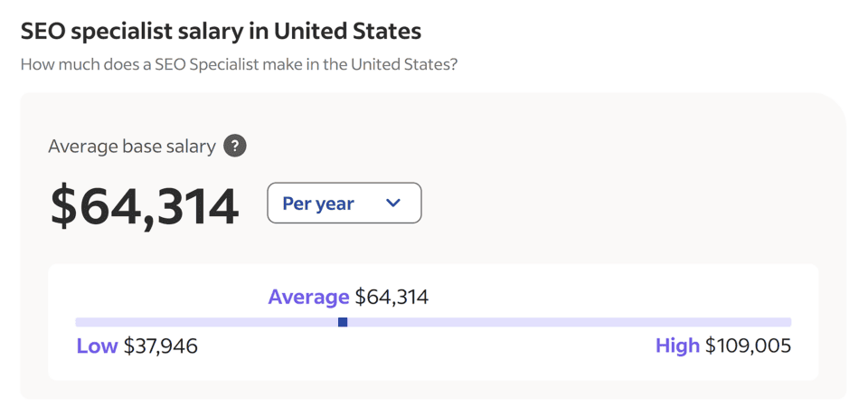
Task: Click the large bold $64,314 salary figure
Action: pos(145,206)
